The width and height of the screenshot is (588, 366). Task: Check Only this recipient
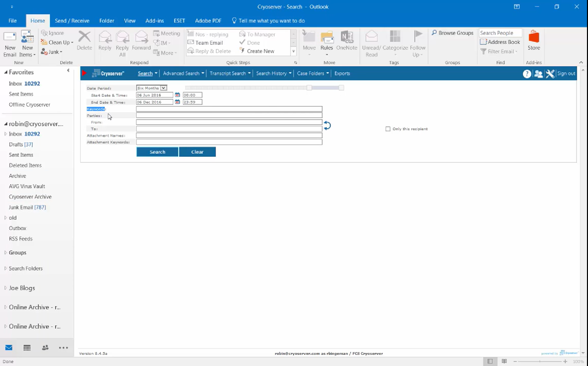(x=388, y=129)
